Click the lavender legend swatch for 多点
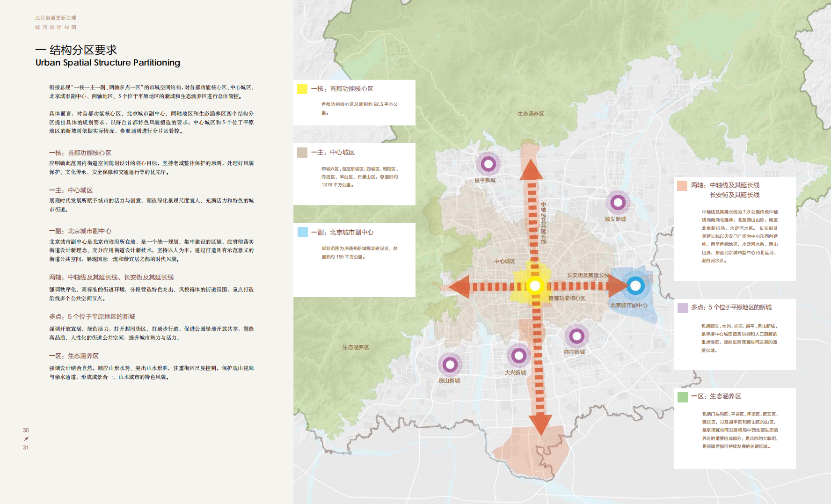Viewport: 831px width, 504px height. 682,307
